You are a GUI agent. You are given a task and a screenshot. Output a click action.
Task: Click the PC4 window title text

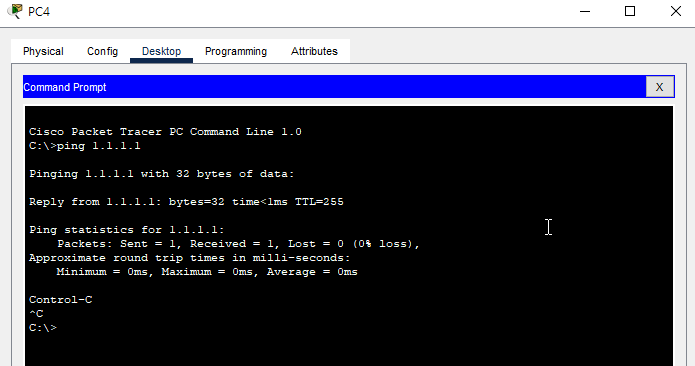(x=39, y=12)
